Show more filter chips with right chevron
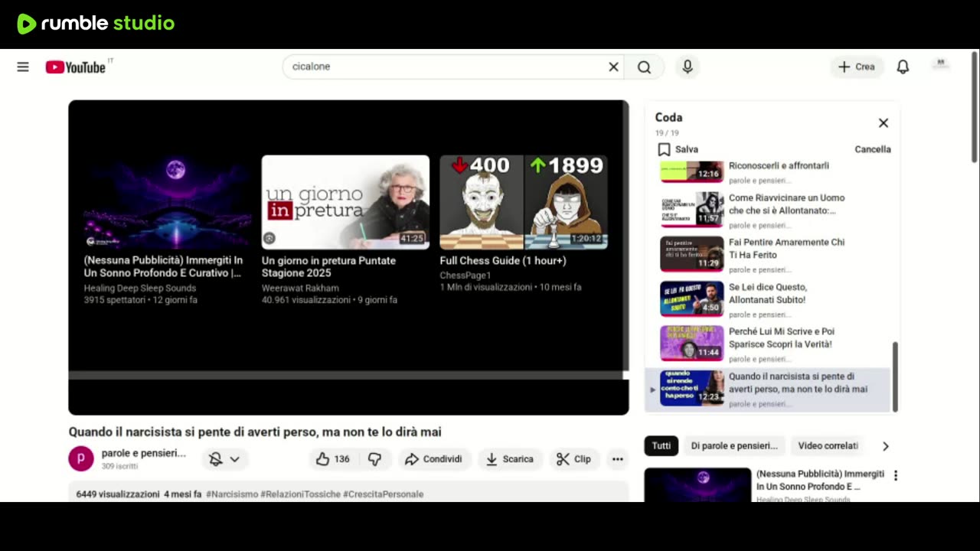The image size is (980, 551). (x=886, y=446)
